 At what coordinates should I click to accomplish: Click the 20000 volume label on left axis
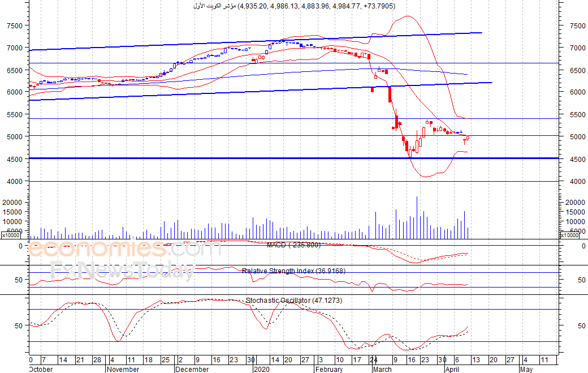click(13, 203)
